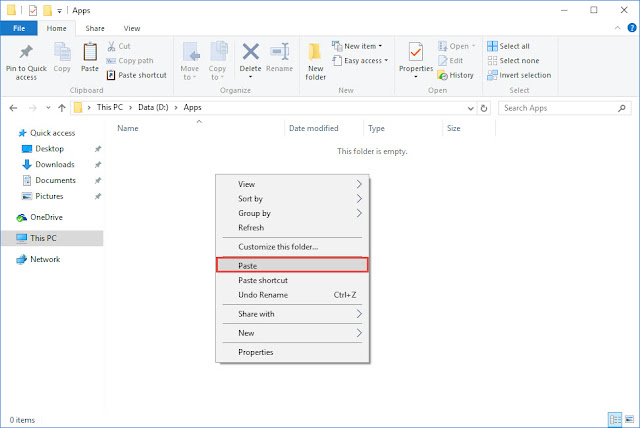Expand Group by submenu in context menu

tap(293, 213)
